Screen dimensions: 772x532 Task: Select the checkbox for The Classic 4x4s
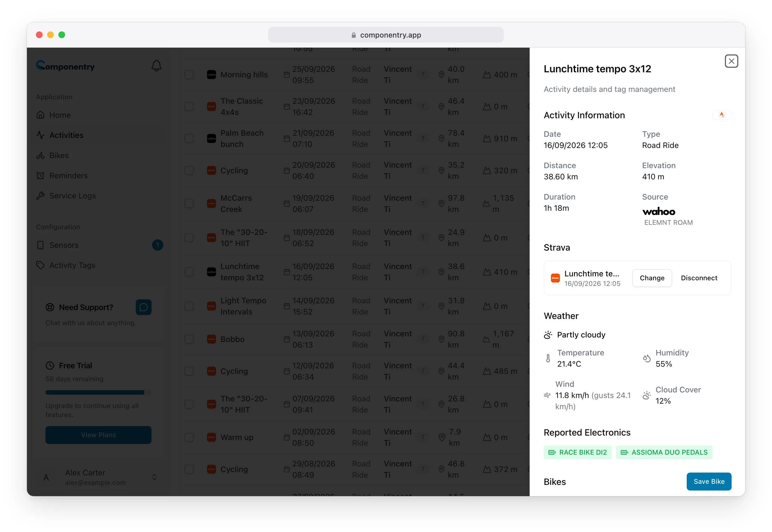click(189, 107)
